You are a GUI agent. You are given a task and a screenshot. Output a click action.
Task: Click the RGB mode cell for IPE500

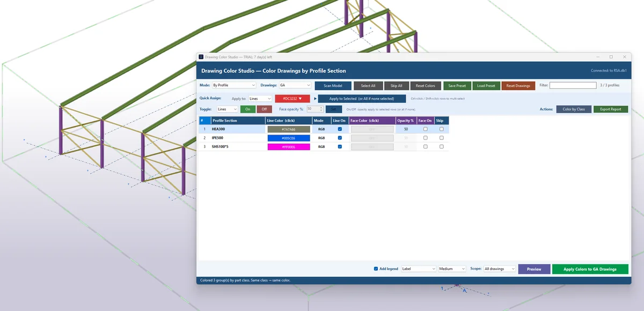(x=321, y=138)
